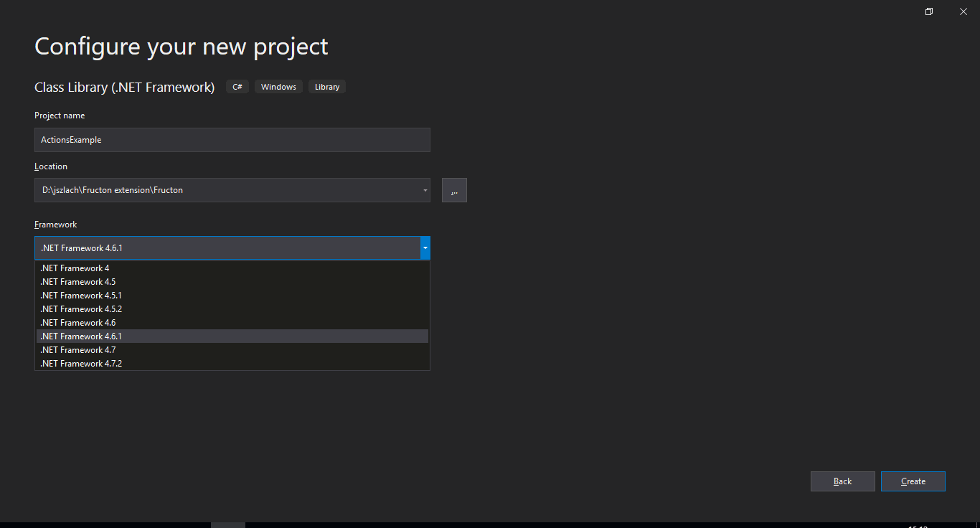Pick .NET Framework 4.7 option
Image resolution: width=980 pixels, height=528 pixels.
(x=232, y=350)
